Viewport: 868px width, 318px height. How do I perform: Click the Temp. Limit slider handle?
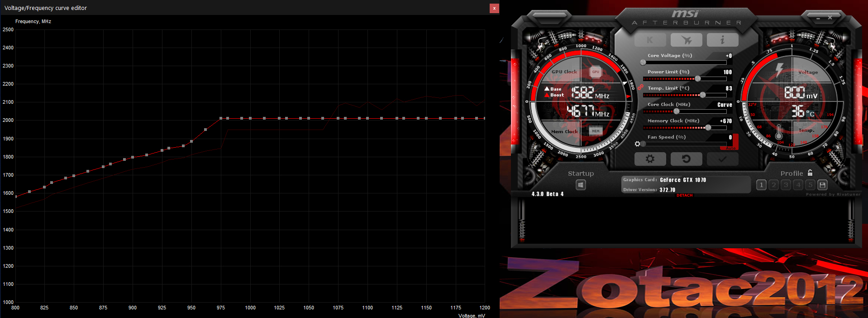[x=702, y=95]
